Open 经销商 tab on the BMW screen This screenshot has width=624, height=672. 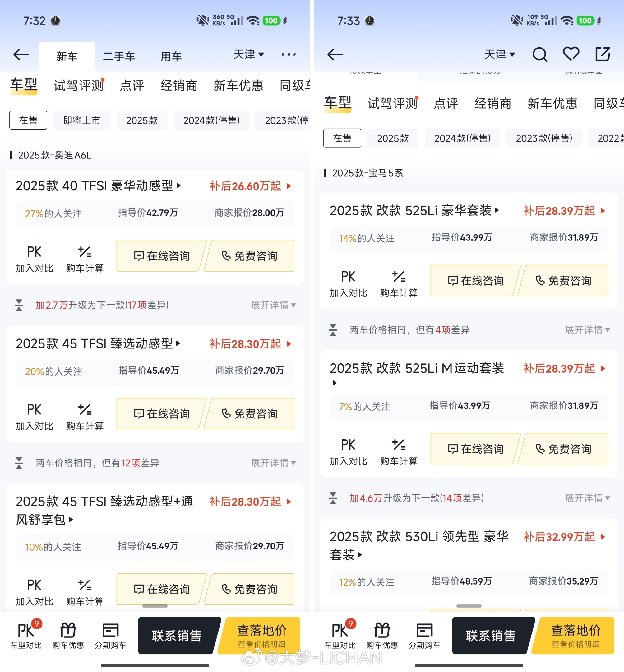tap(493, 103)
